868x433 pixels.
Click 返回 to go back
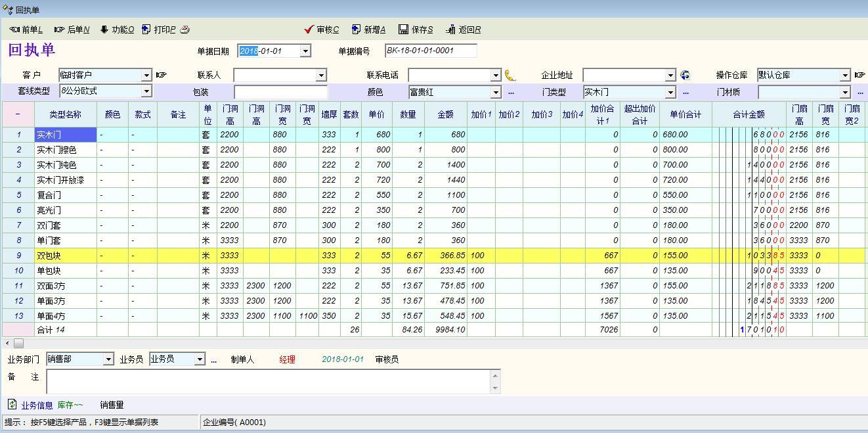464,30
